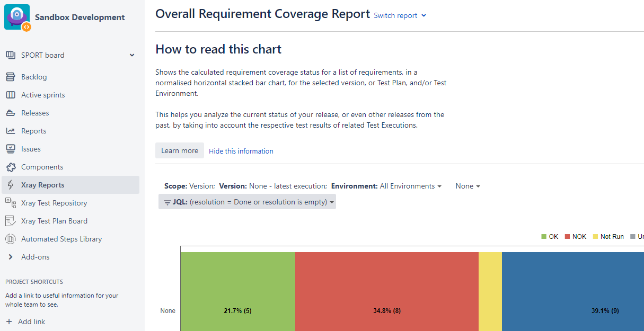
Task: Click the Automated Steps Library icon
Action: [11, 239]
